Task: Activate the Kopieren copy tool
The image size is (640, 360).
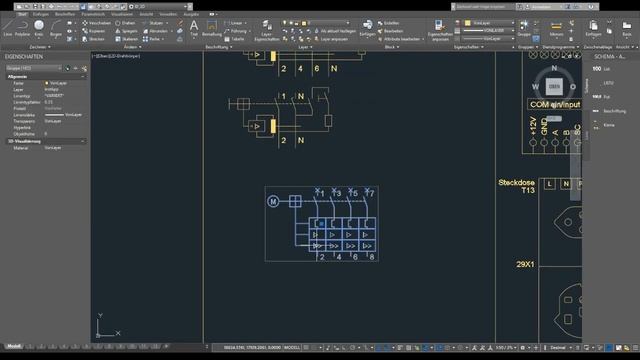Action: pyautogui.click(x=94, y=31)
